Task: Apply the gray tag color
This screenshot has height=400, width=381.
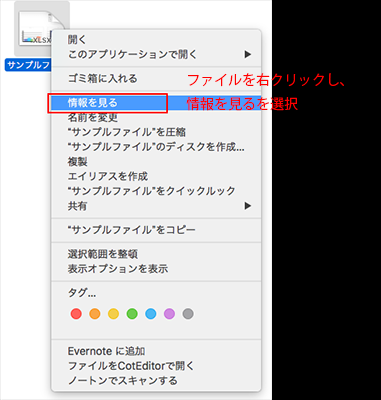Action: coord(188,314)
